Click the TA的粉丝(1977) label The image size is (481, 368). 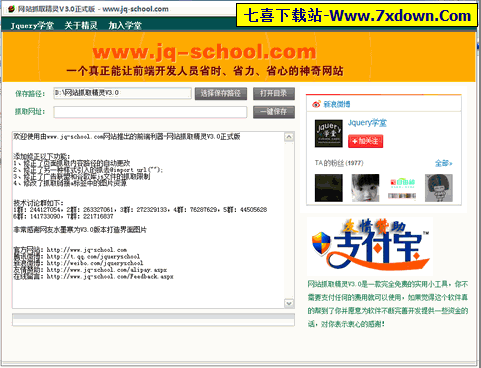click(x=339, y=163)
